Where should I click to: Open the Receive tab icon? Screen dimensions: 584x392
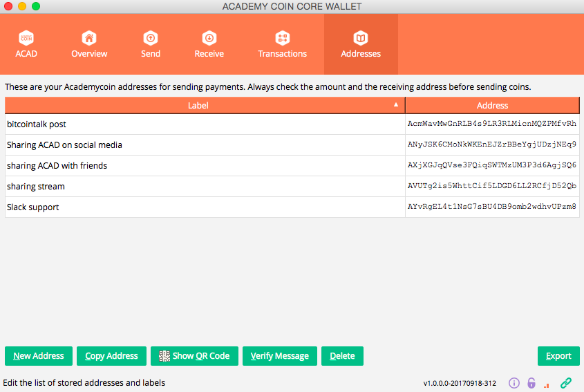[209, 38]
